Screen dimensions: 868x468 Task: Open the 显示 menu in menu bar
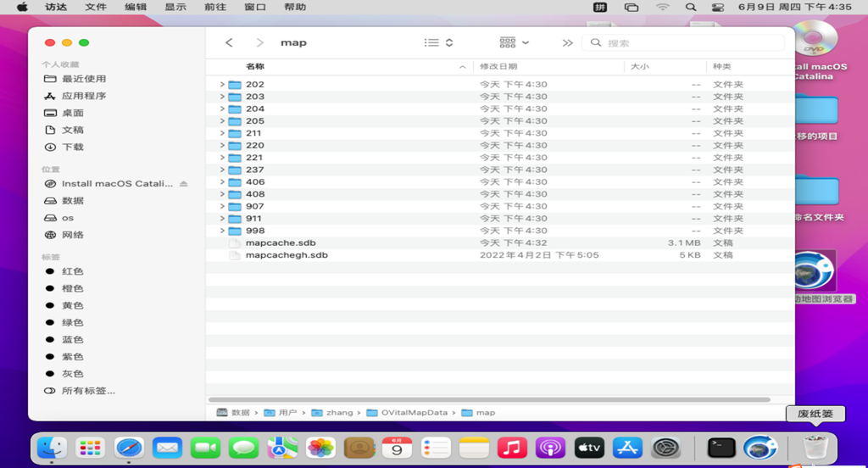click(x=175, y=7)
